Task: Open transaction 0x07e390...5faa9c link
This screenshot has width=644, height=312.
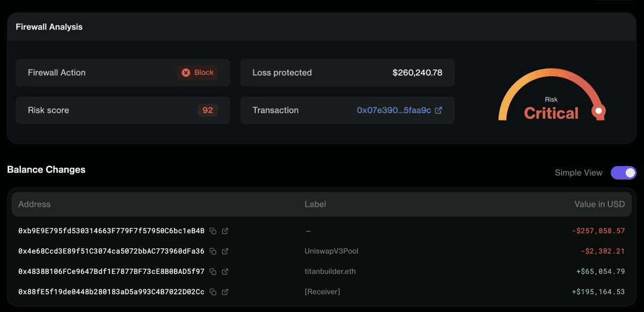Action: pos(393,110)
